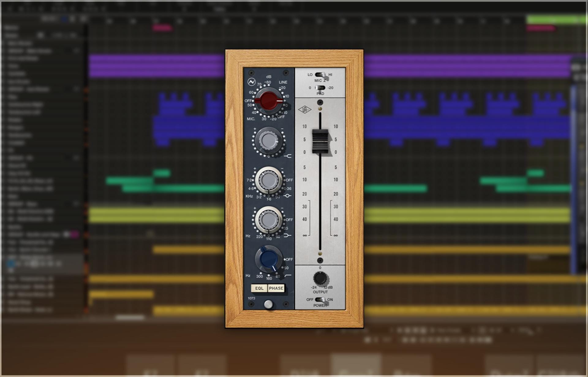This screenshot has width=588, height=377.
Task: Click the OUTPUT label text
Action: click(320, 292)
